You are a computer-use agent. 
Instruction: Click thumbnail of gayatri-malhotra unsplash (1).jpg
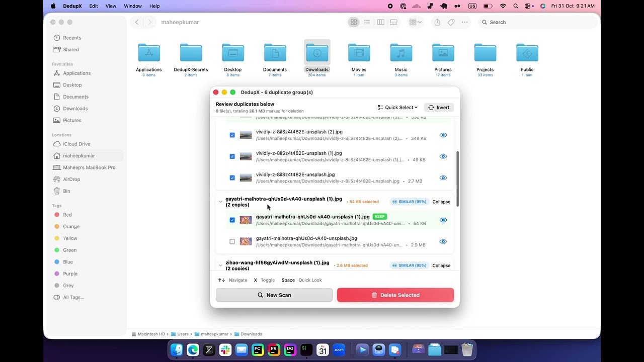click(246, 220)
